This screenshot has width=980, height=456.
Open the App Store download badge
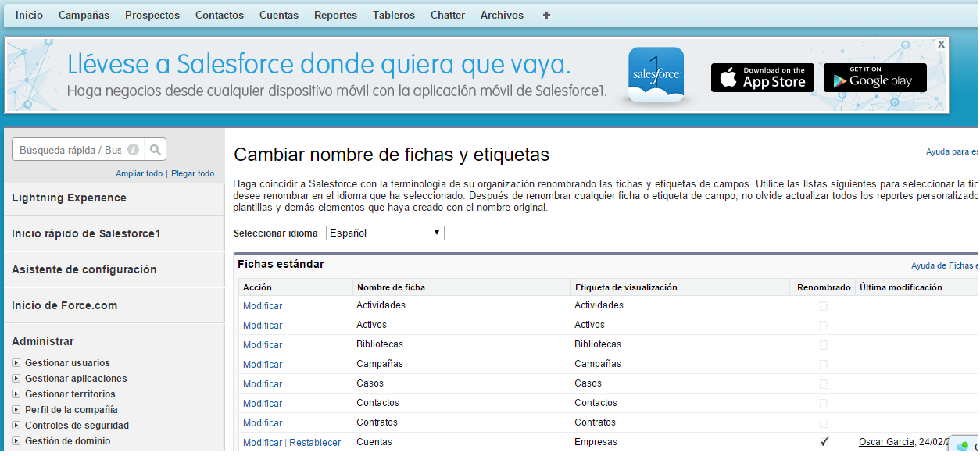tap(762, 78)
